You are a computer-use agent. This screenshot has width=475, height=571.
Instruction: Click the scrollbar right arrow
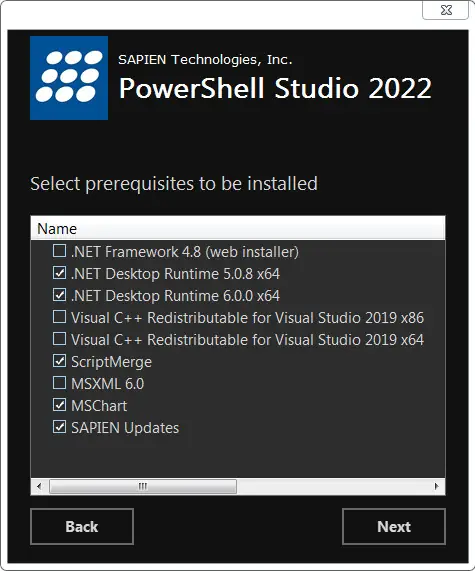pyautogui.click(x=436, y=486)
